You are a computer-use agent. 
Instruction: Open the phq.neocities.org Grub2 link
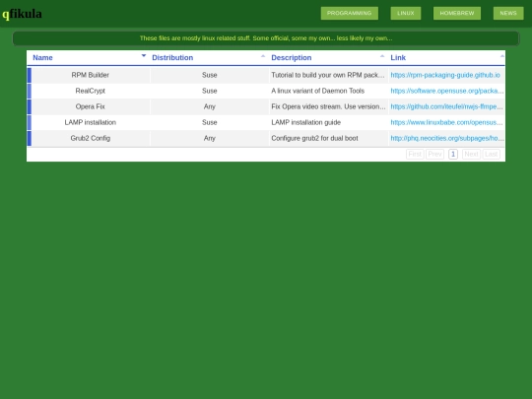coord(447,138)
